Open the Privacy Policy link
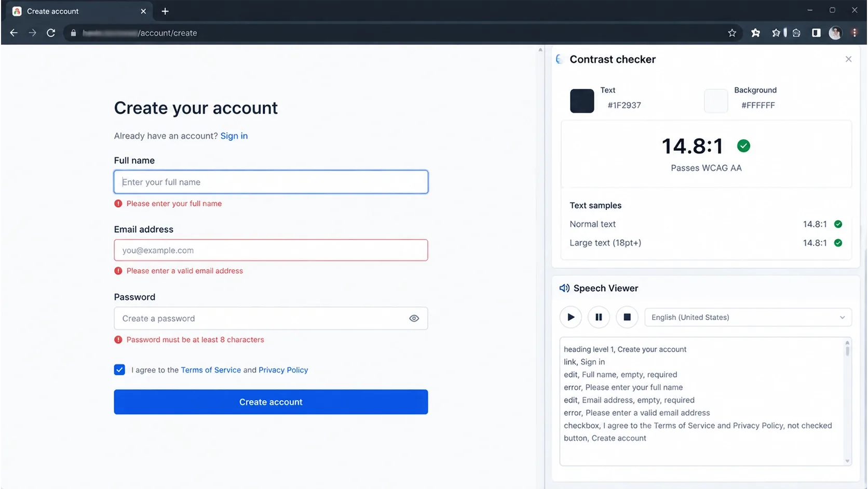The image size is (868, 489). tap(283, 370)
